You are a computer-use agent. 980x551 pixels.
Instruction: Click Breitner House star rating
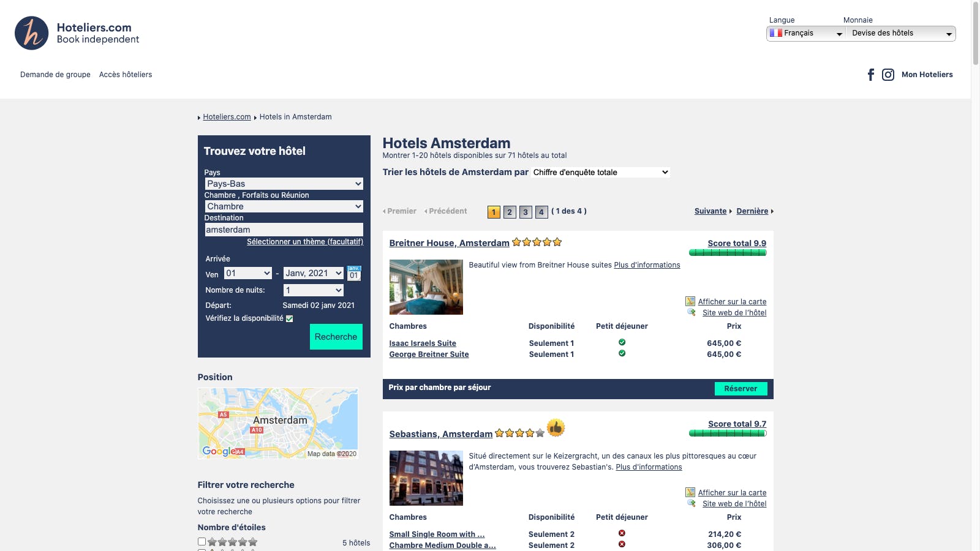537,242
